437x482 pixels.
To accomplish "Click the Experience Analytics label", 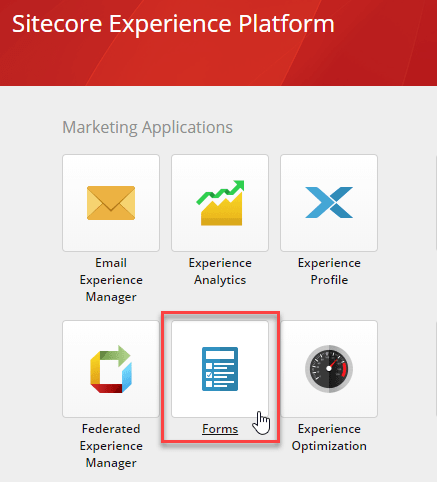I will (x=220, y=271).
